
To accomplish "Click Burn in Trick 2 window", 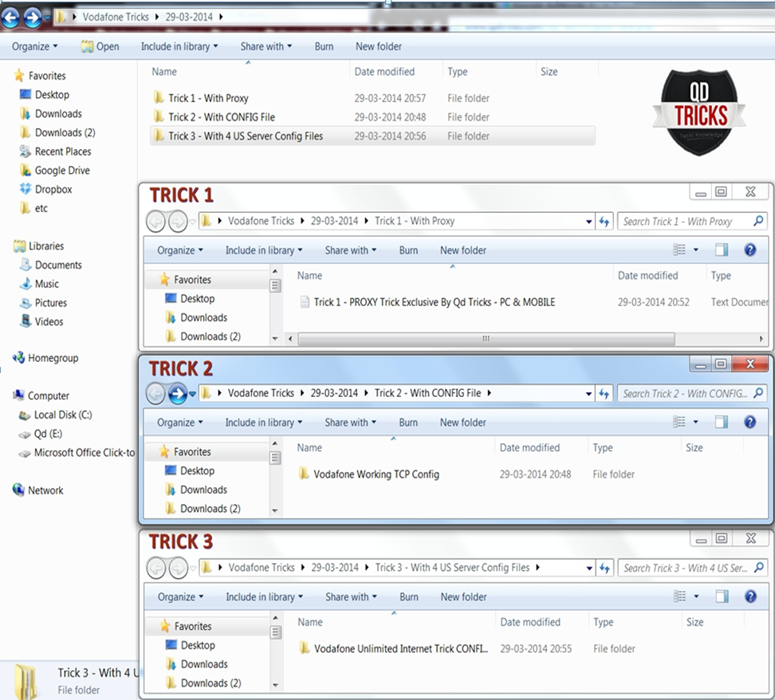I will pyautogui.click(x=408, y=423).
